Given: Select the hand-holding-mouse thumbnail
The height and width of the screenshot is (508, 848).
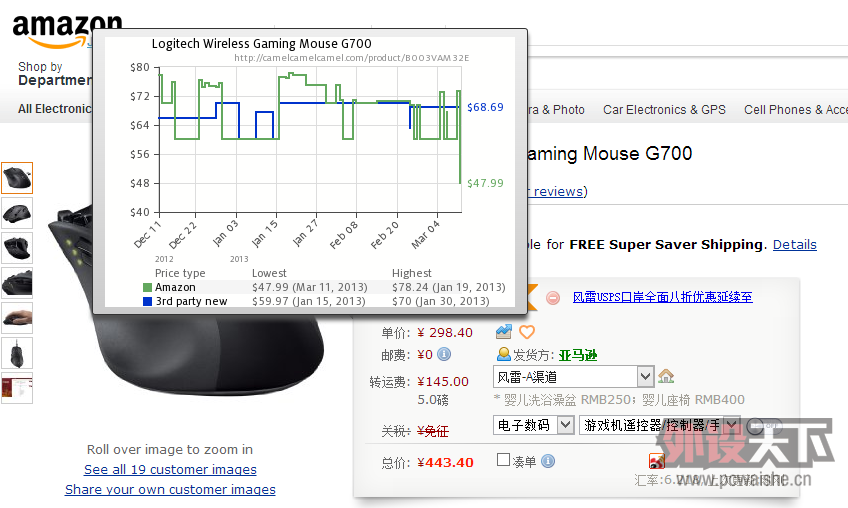Looking at the screenshot, I should 17,318.
